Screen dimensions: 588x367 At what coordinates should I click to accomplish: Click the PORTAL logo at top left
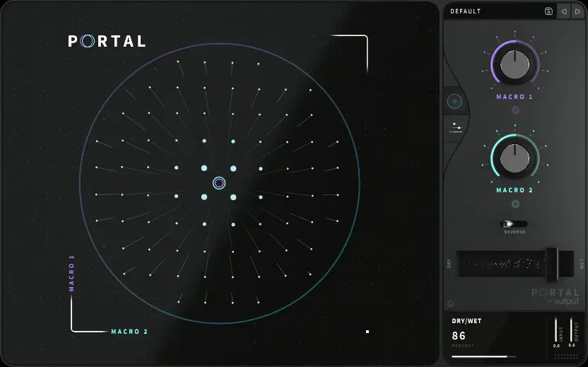pyautogui.click(x=107, y=41)
